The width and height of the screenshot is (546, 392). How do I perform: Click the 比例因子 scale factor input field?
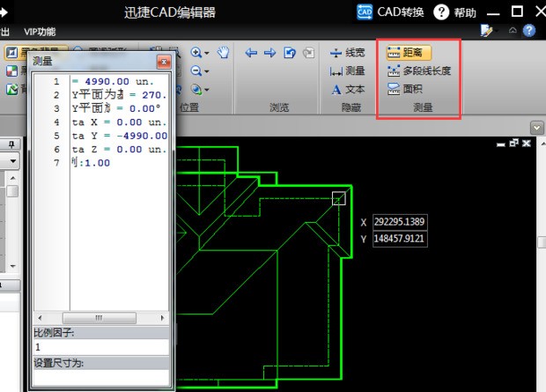[101, 347]
